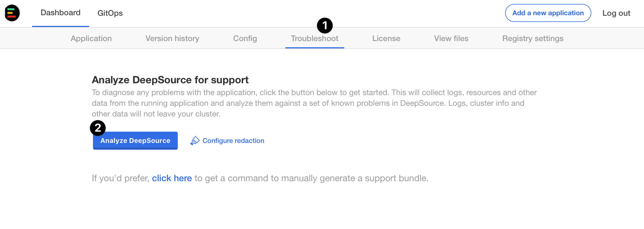Click the step 1 badge marker

[x=325, y=26]
